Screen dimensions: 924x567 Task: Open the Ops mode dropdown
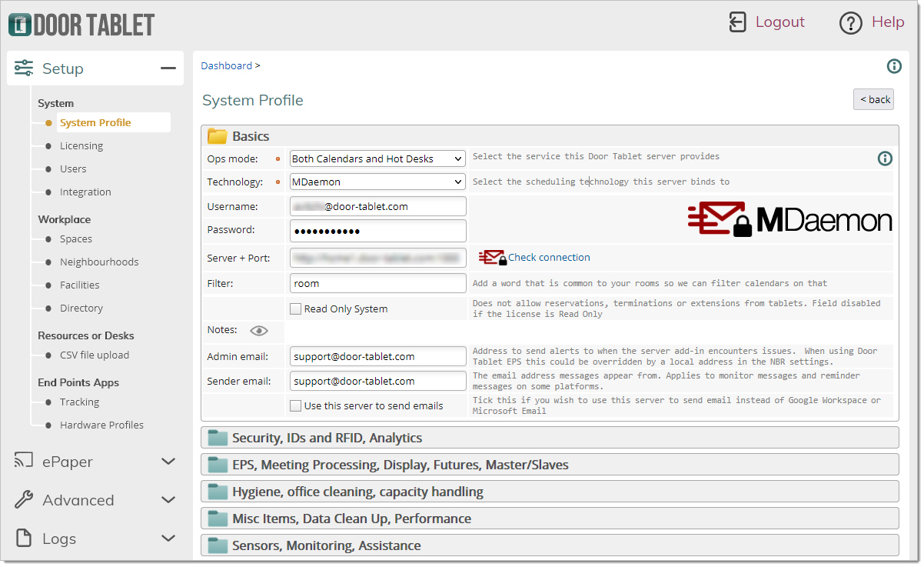coord(377,158)
